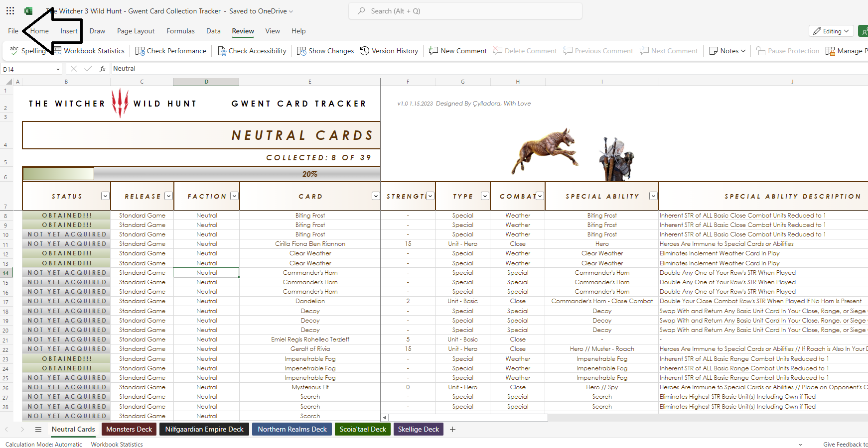Viewport: 868px width, 448px height.
Task: Open the CARD column filter dropdown
Action: tap(376, 196)
